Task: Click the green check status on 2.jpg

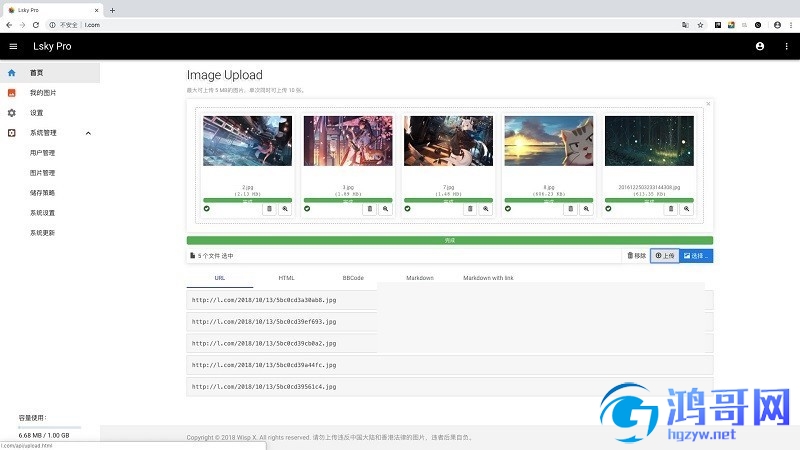Action: (207, 209)
